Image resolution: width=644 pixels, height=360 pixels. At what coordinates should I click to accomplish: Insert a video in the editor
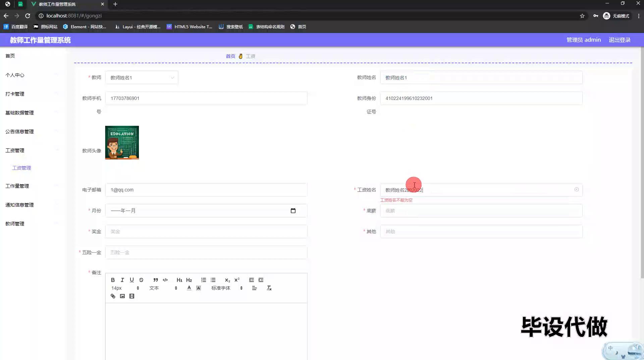(131, 296)
